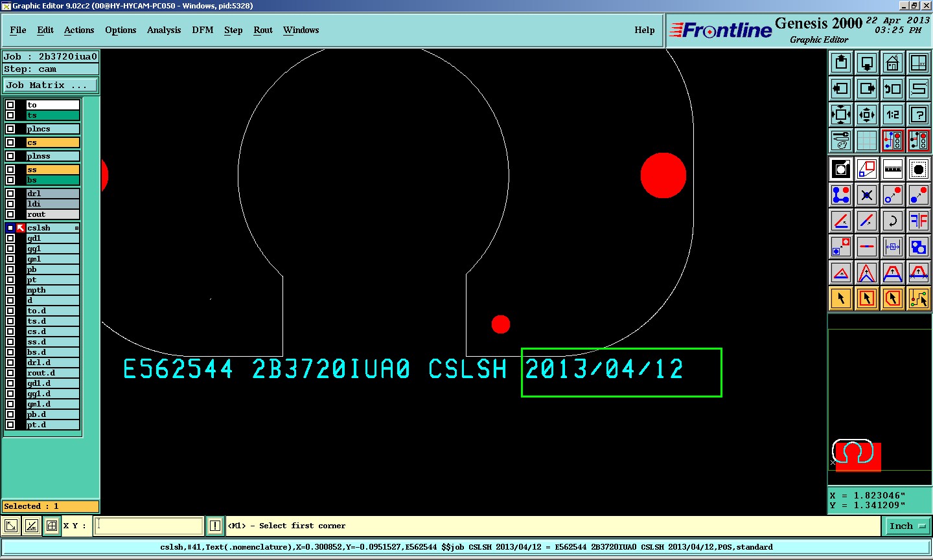Viewport: 933px width, 560px height.
Task: Click the X delete feature icon
Action: click(x=867, y=195)
